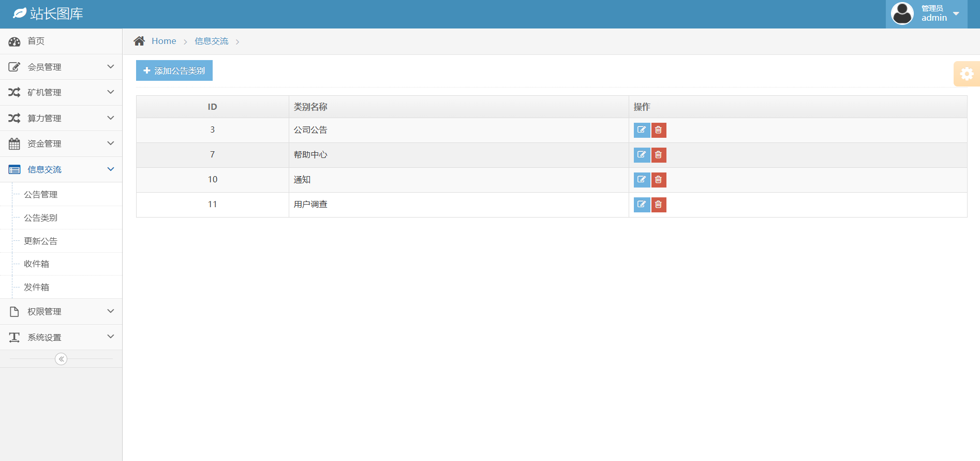Screen dimensions: 980x461
Task: Select 收件箱 in the sidebar
Action: (37, 264)
